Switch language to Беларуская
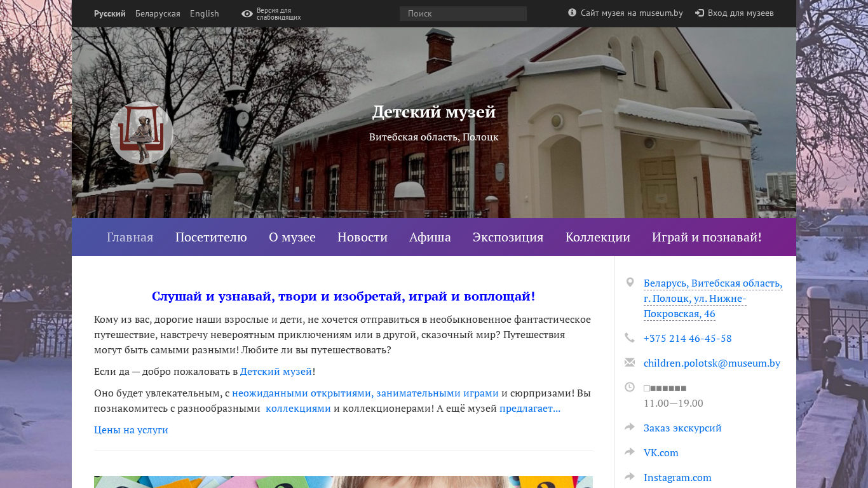868x488 pixels. (x=158, y=13)
